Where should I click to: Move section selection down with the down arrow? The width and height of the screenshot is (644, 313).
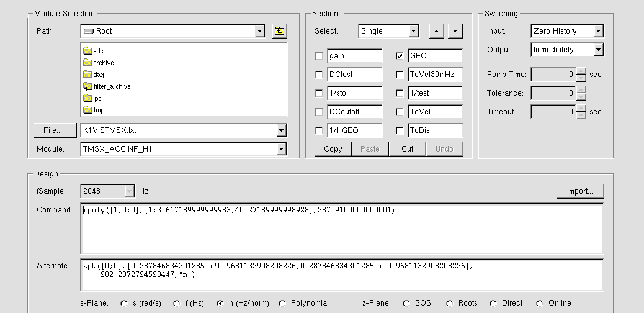tap(455, 31)
